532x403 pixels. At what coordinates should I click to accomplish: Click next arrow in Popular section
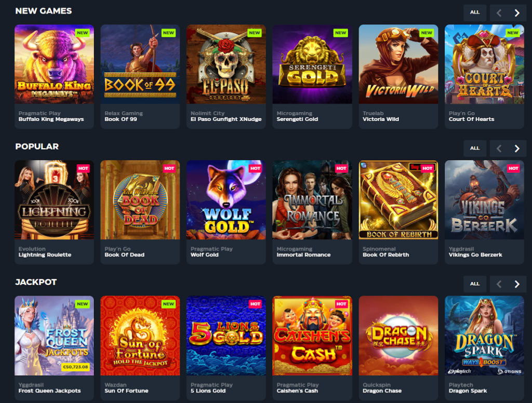[x=517, y=149]
